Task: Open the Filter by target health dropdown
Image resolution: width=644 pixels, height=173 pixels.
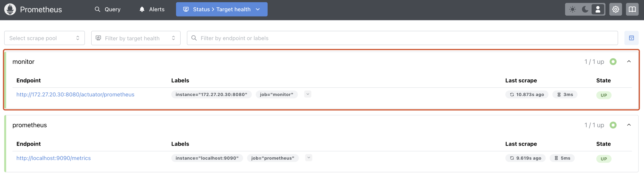Action: pos(136,38)
